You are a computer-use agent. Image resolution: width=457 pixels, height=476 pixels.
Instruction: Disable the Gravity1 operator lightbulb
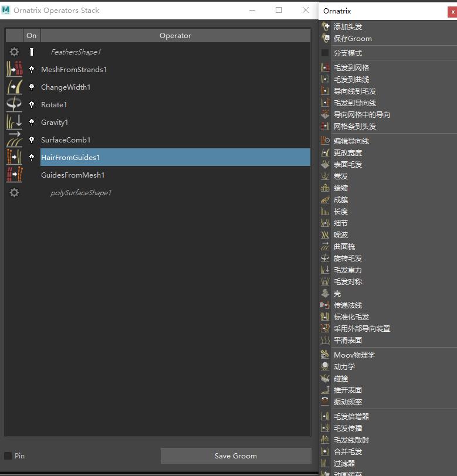(32, 123)
